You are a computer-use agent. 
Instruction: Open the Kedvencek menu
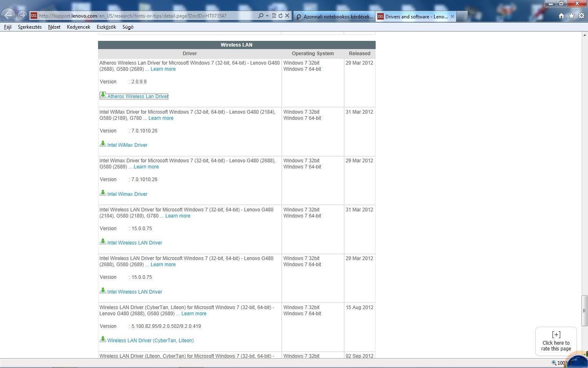[x=78, y=27]
